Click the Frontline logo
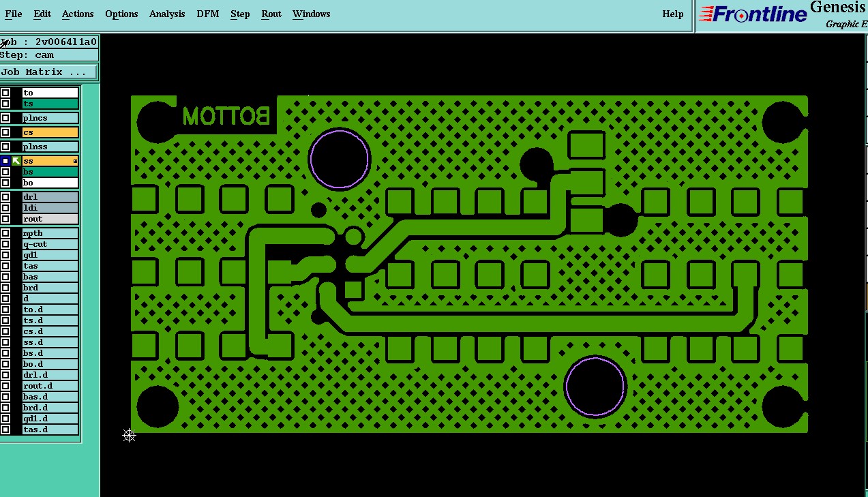Screen dimensions: 868x497 (753, 14)
